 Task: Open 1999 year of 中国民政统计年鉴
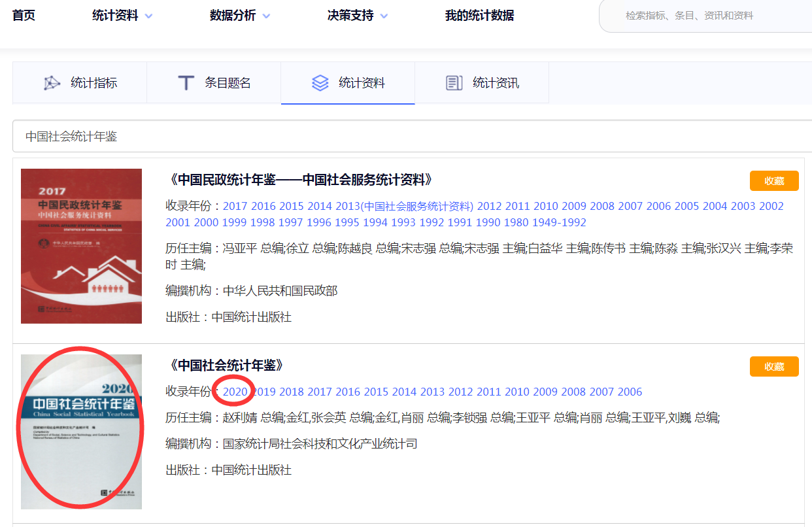[x=234, y=222]
